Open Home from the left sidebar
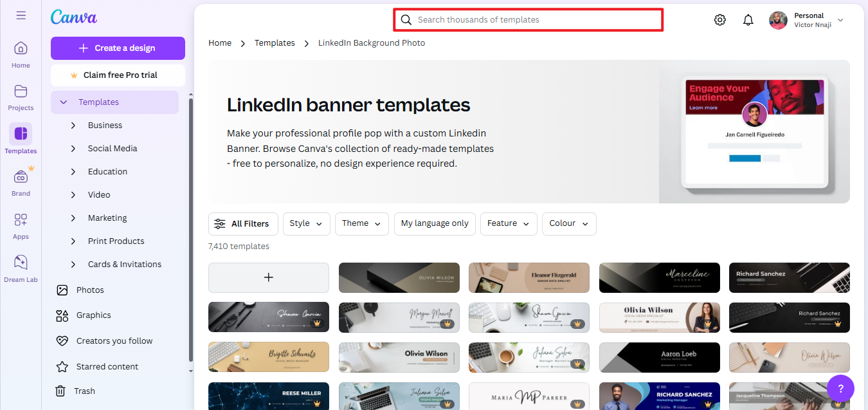 [20, 55]
